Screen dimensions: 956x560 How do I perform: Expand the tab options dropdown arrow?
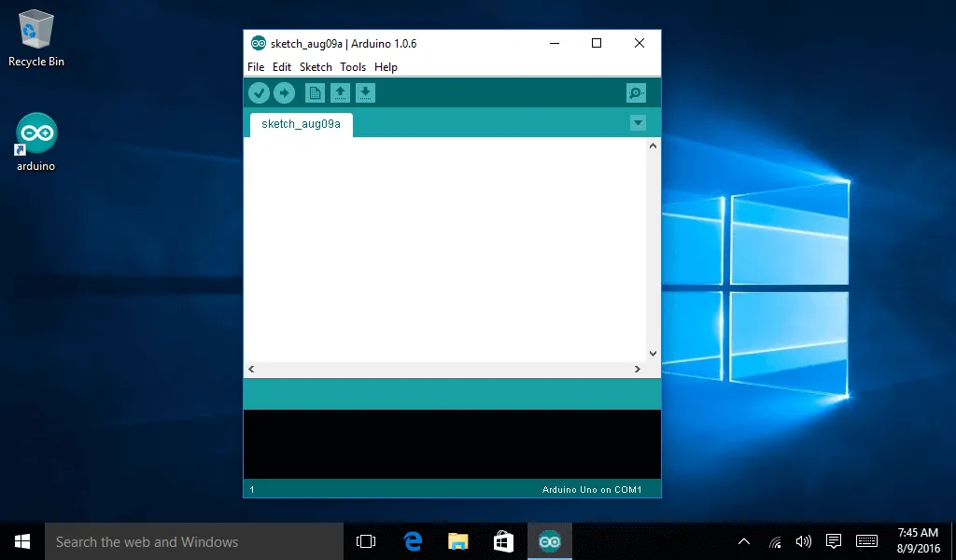(x=638, y=123)
